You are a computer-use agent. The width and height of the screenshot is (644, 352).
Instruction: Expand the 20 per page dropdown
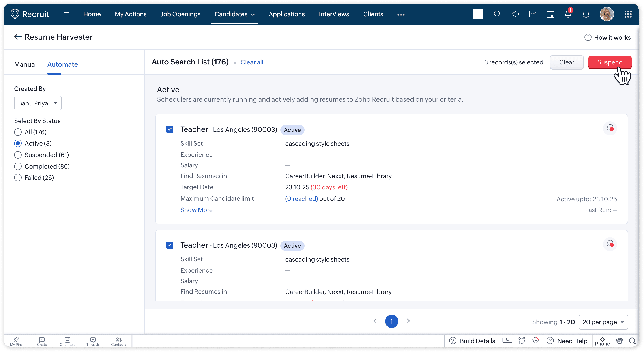click(603, 322)
